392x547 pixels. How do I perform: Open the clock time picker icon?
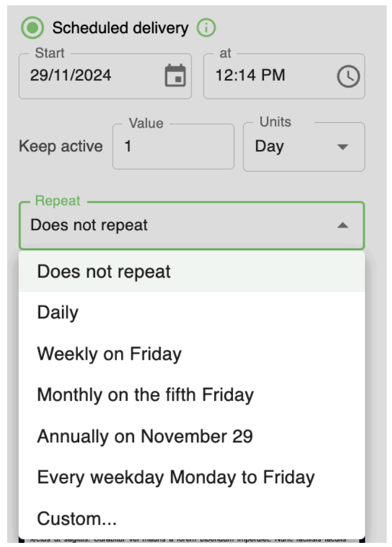[348, 76]
